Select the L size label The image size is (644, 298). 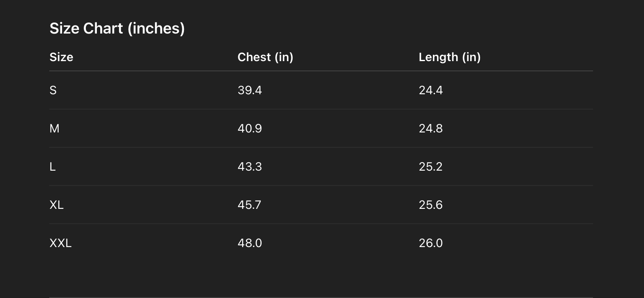click(x=53, y=167)
